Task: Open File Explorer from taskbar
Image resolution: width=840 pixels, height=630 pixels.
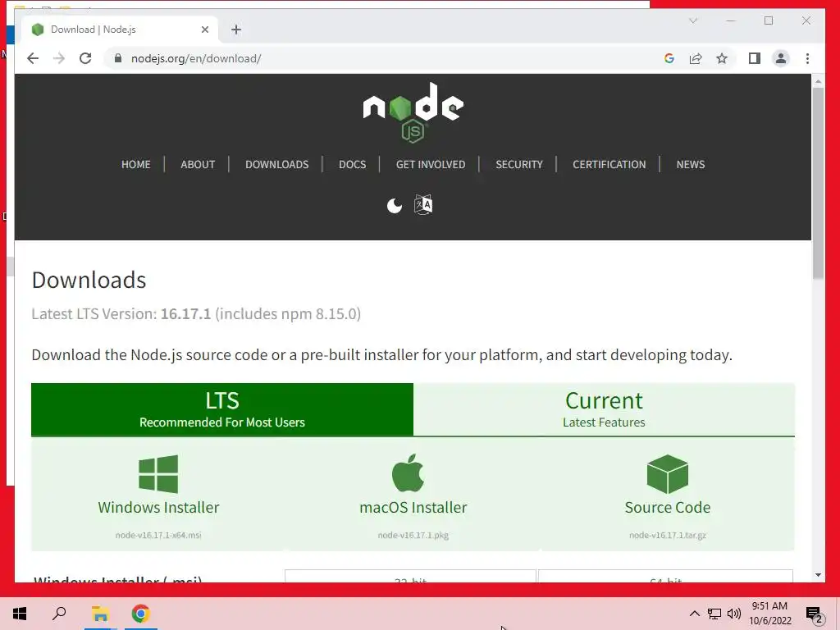Action: (x=100, y=614)
